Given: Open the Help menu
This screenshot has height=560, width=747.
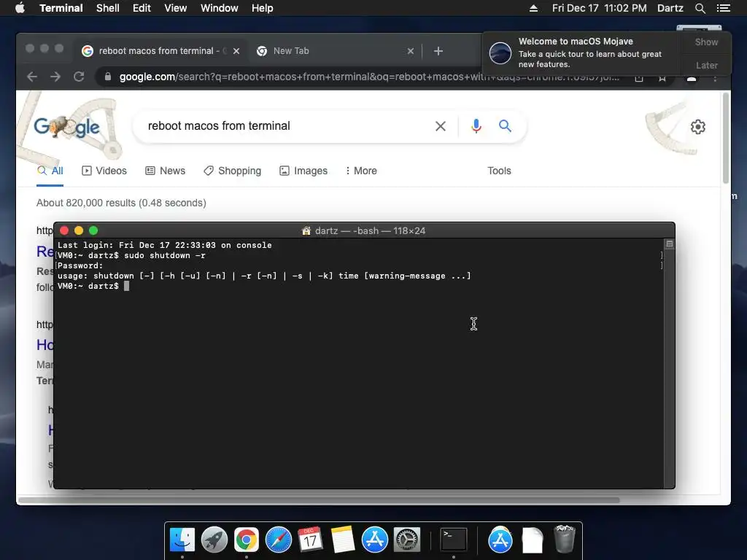Looking at the screenshot, I should [262, 8].
